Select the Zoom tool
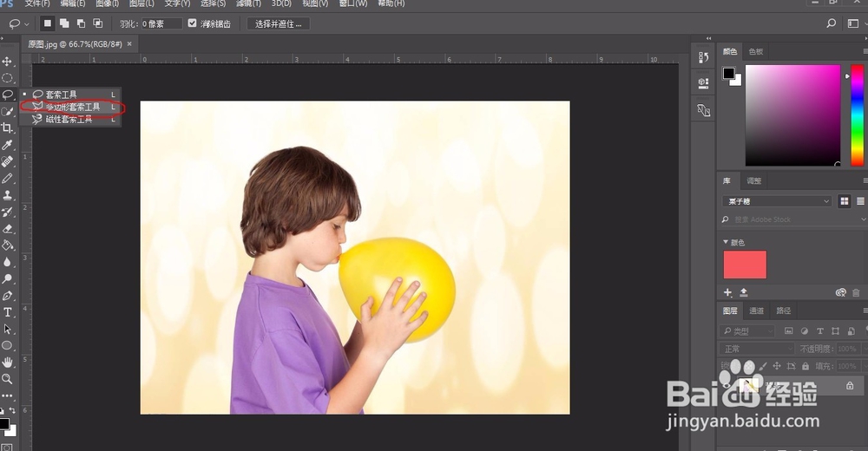868x451 pixels. (x=7, y=379)
